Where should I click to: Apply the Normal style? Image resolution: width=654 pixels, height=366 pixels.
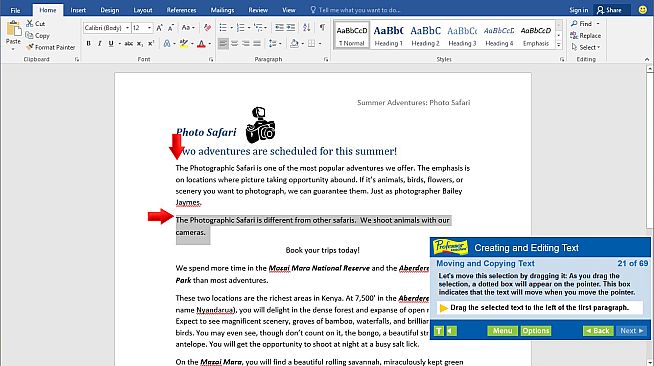tap(352, 35)
